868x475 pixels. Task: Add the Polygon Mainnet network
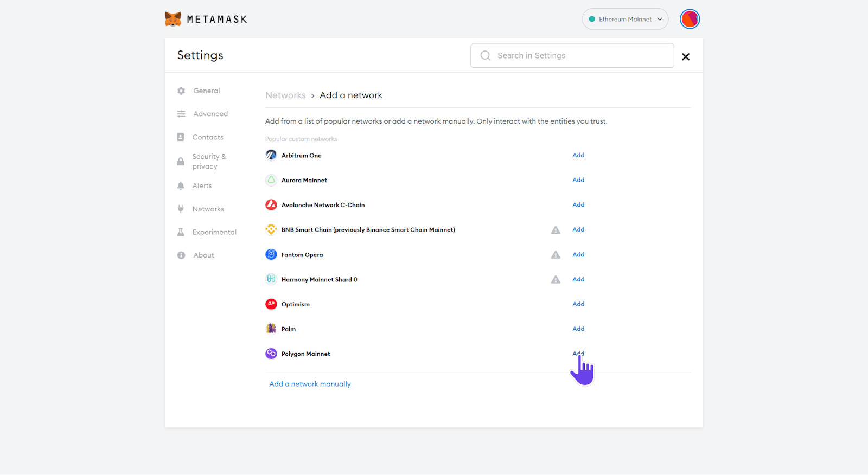[x=578, y=354]
